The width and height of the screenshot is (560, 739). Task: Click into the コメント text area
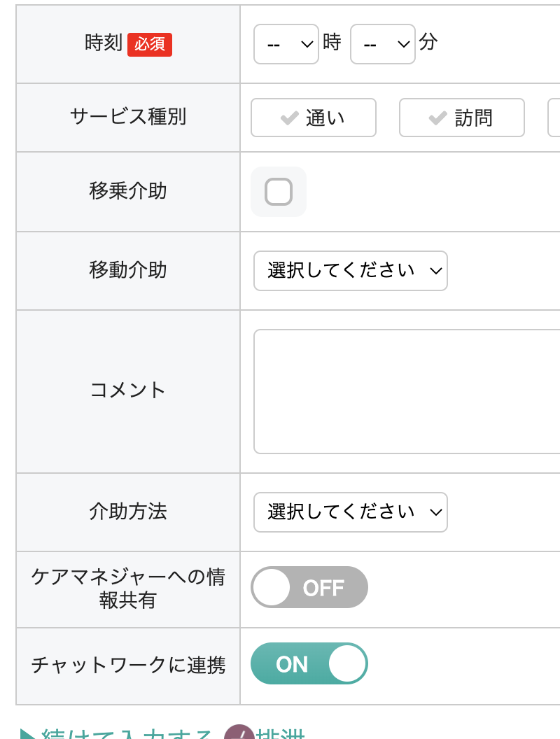pos(406,391)
